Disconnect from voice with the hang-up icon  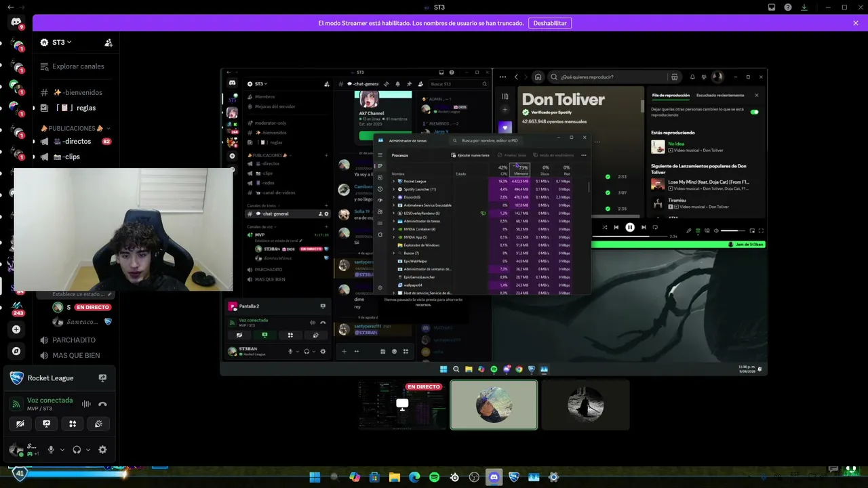[102, 404]
